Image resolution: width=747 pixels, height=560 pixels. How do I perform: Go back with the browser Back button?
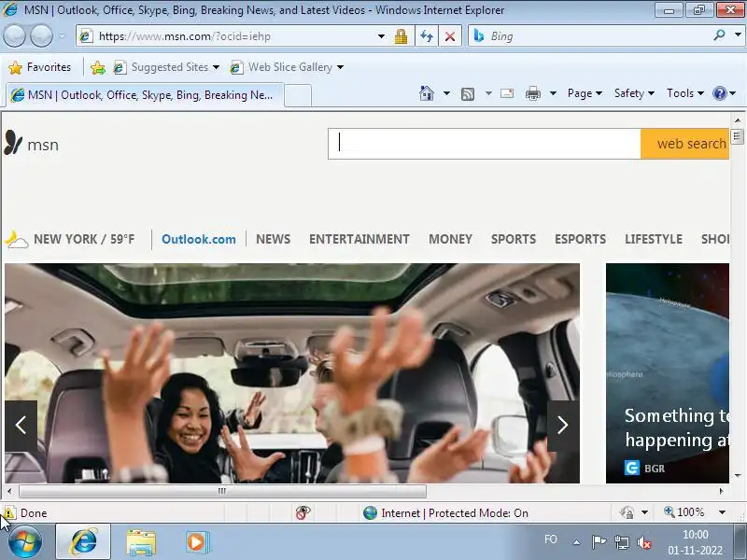tap(14, 35)
